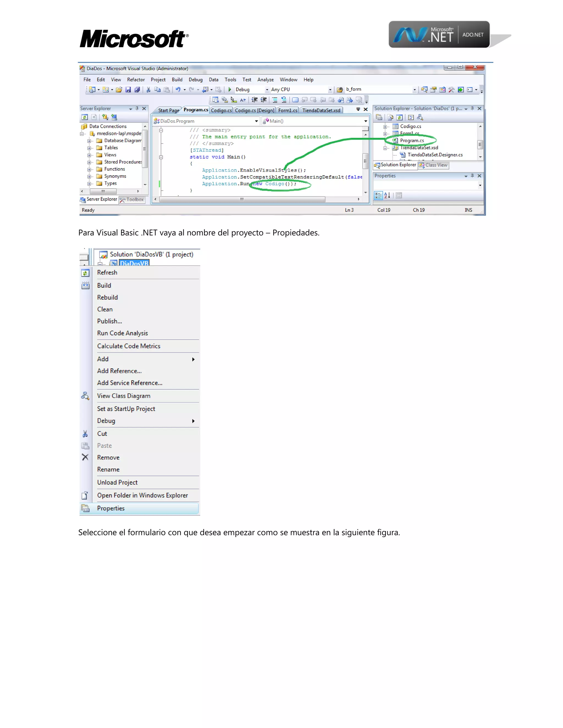Select the DiaDosVB project node
This screenshot has width=563, height=728.
134,263
